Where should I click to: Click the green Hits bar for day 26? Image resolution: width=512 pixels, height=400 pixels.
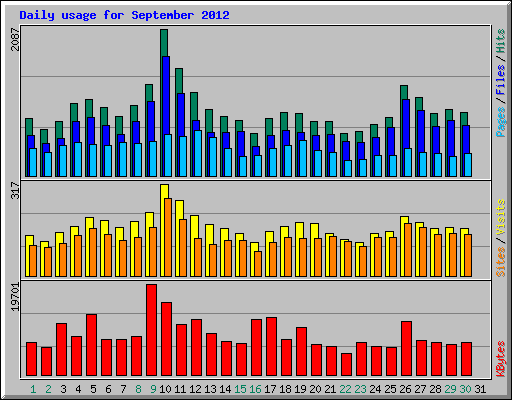404,92
